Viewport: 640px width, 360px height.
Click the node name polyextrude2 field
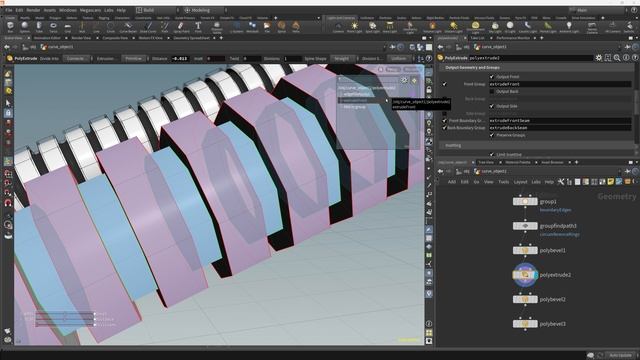531,58
